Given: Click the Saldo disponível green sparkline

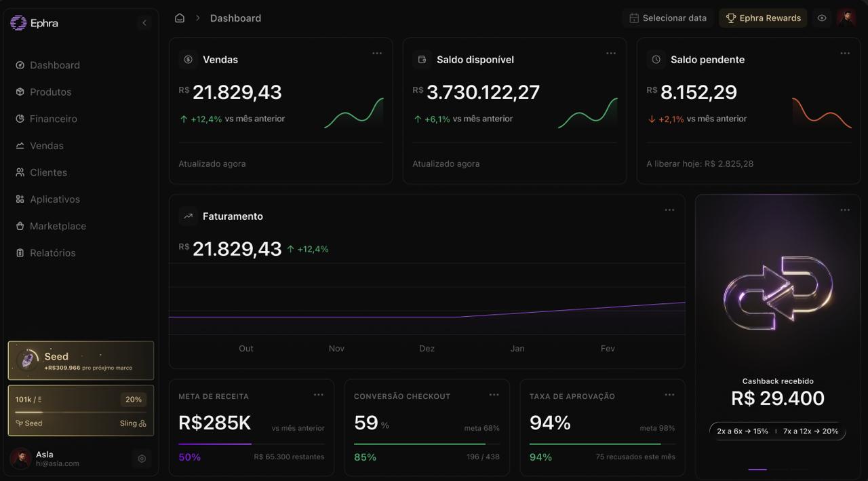Looking at the screenshot, I should (588, 113).
